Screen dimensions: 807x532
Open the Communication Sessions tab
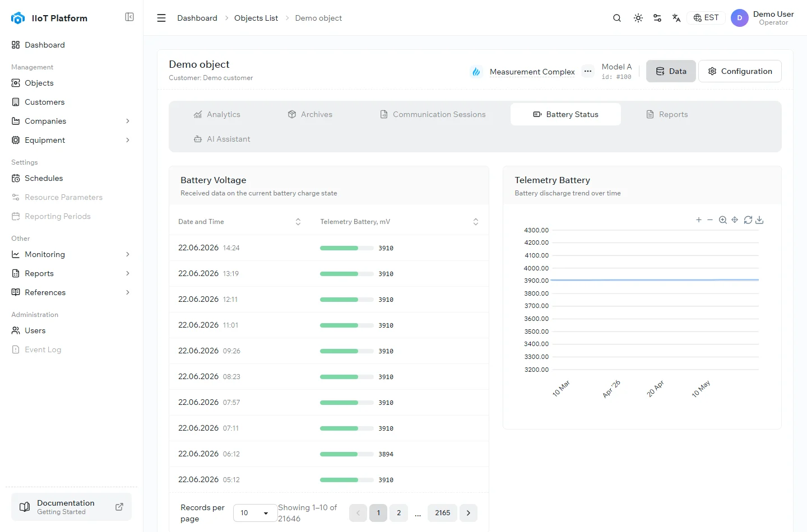(433, 114)
